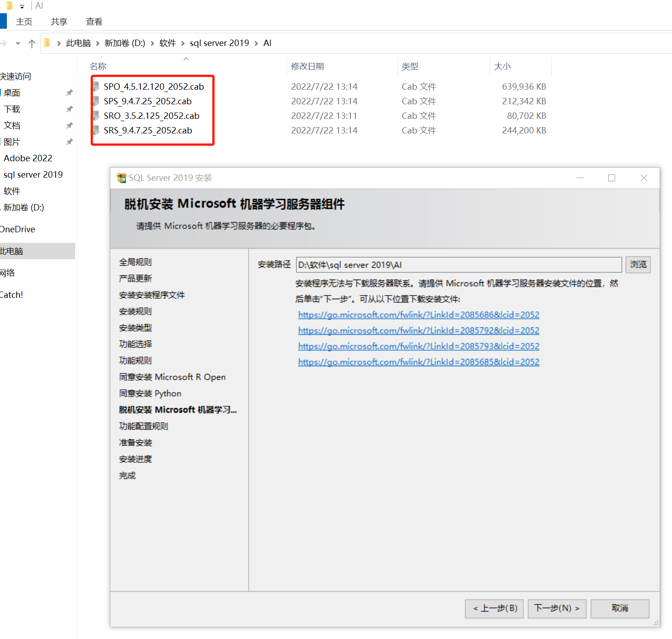The width and height of the screenshot is (672, 639).
Task: Select the SPS_9.4.7.25_2052.cab file name
Action: pyautogui.click(x=148, y=102)
